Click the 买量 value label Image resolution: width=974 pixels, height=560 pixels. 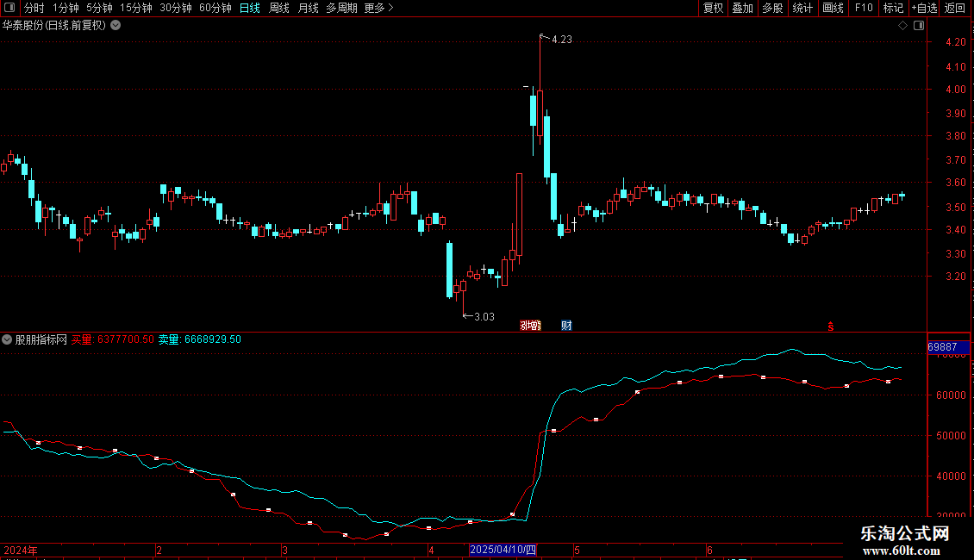point(112,339)
